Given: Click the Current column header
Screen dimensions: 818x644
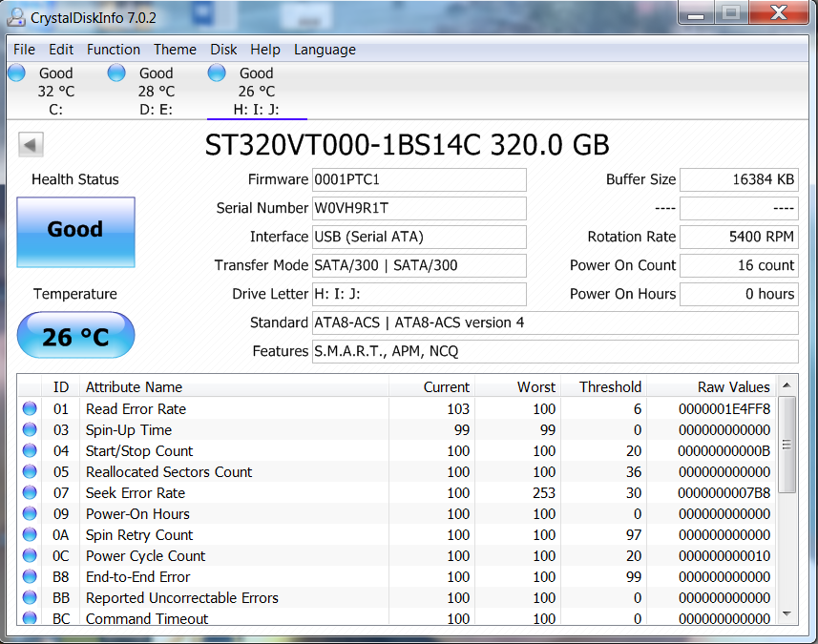Looking at the screenshot, I should pos(432,387).
